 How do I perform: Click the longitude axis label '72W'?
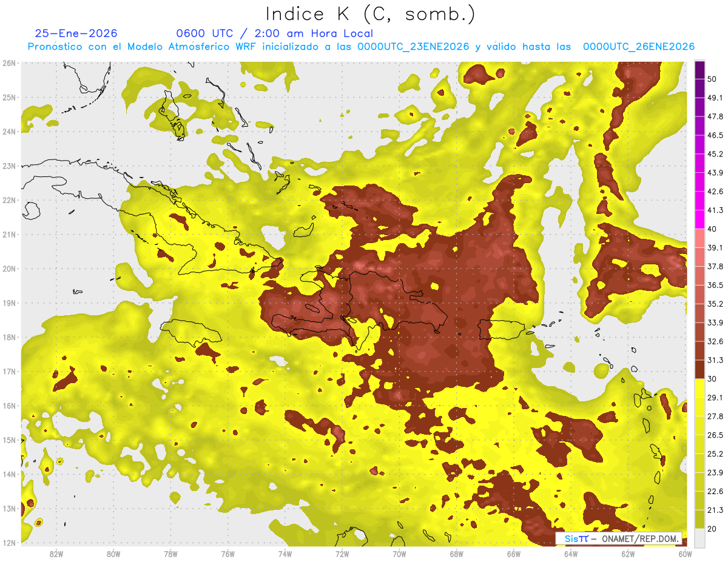pyautogui.click(x=342, y=554)
